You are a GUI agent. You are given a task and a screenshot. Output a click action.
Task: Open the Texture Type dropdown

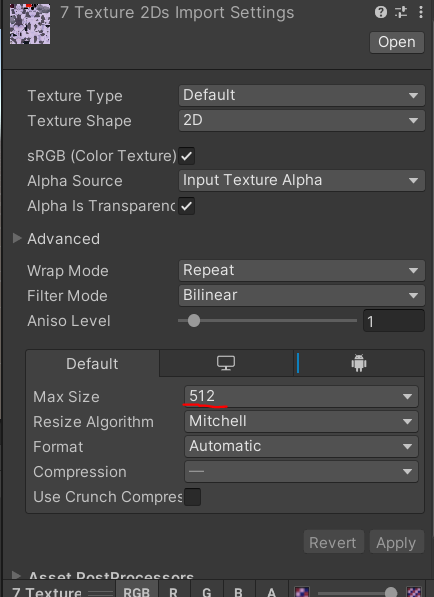(302, 95)
